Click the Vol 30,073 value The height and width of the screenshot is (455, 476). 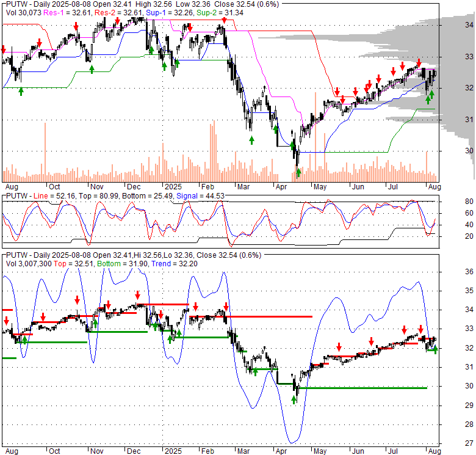pos(24,13)
